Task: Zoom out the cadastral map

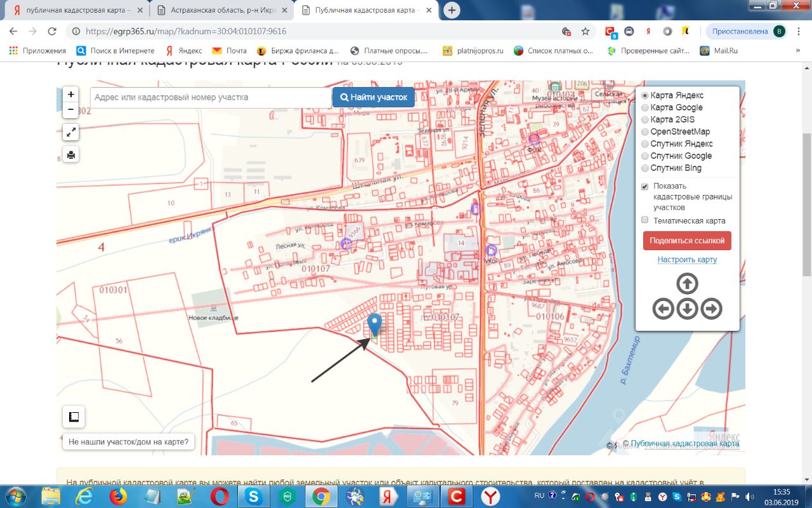Action: 70,110
